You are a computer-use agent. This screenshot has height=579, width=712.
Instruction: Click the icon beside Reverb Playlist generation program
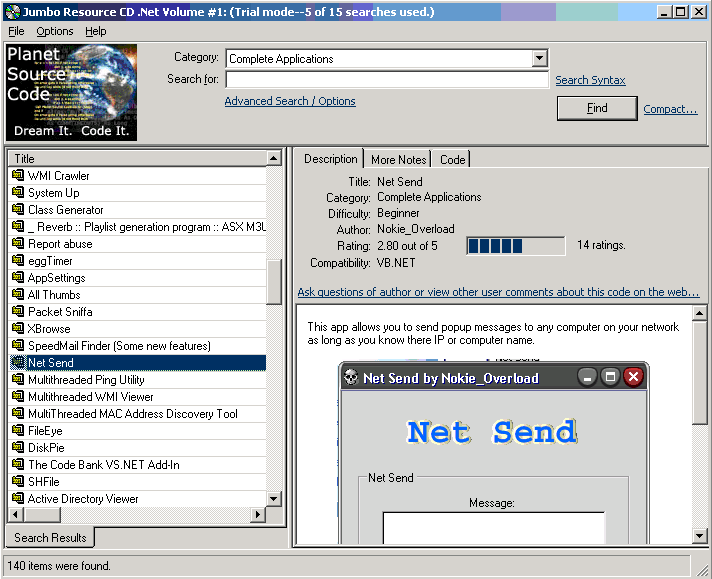coord(18,226)
